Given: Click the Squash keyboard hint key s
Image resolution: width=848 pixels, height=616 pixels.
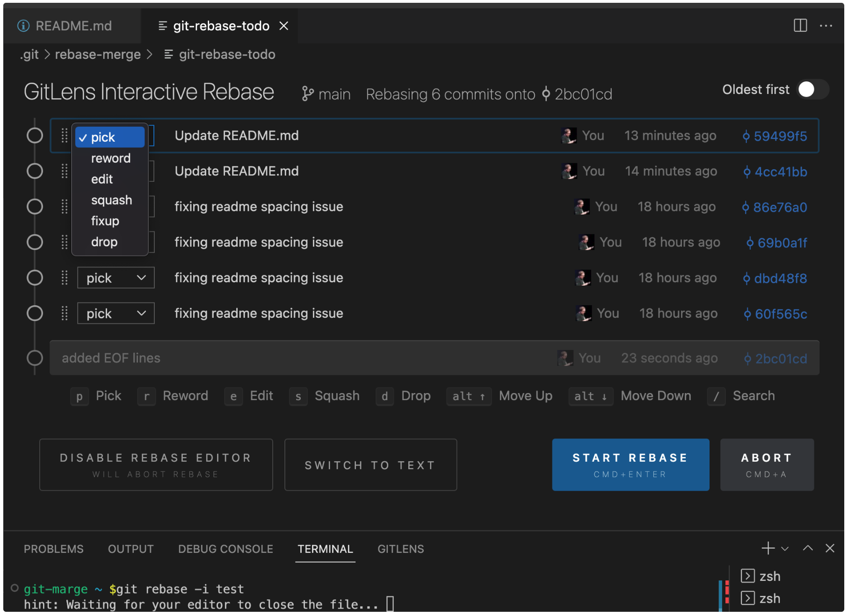Looking at the screenshot, I should point(298,396).
